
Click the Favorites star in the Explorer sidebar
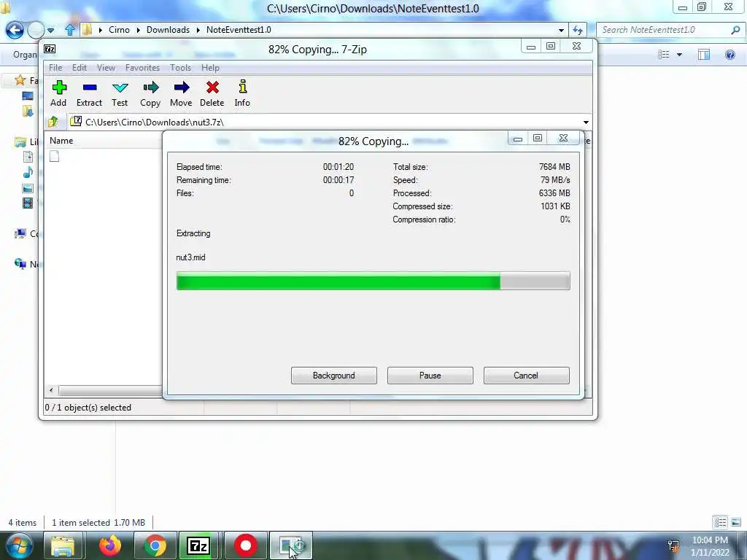20,80
